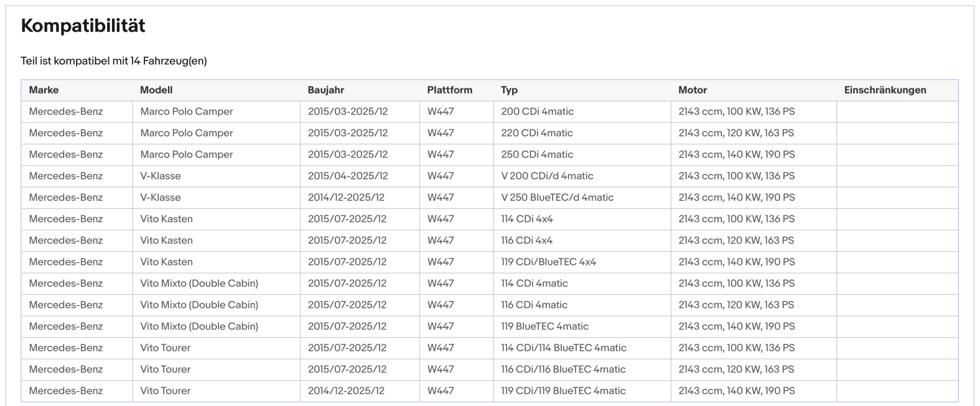Click 'Teil ist kompatibel mit 14 Fahrzeug(en)' text
Image resolution: width=980 pixels, height=406 pixels.
pos(114,61)
